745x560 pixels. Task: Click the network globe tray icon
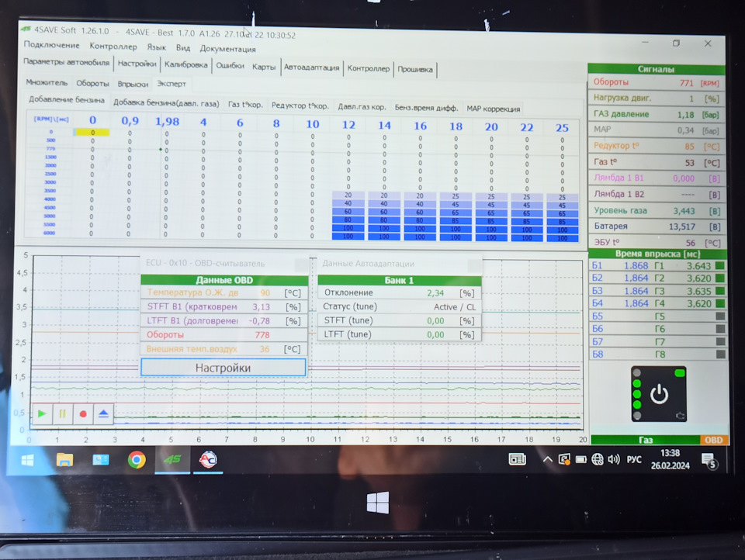[x=598, y=459]
